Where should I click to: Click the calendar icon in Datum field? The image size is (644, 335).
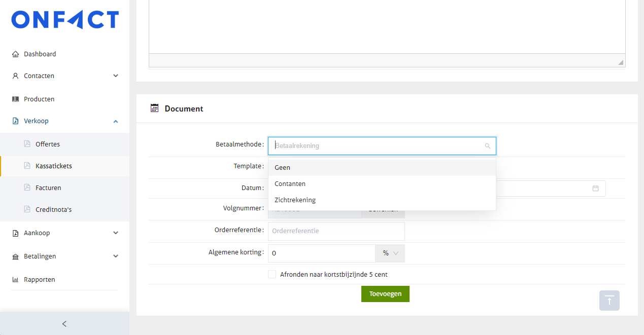pos(595,189)
